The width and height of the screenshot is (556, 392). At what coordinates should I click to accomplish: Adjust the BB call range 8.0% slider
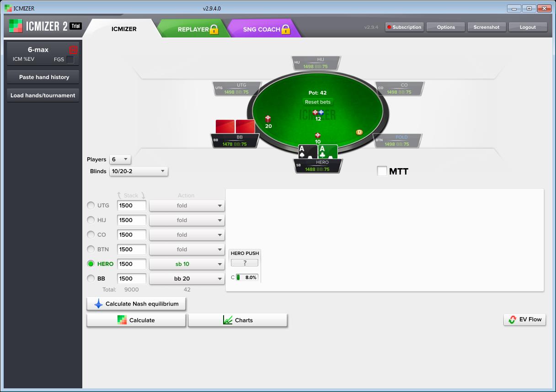click(246, 277)
